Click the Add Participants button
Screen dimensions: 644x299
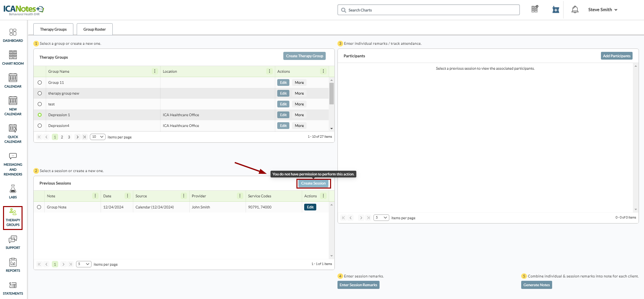(x=616, y=56)
